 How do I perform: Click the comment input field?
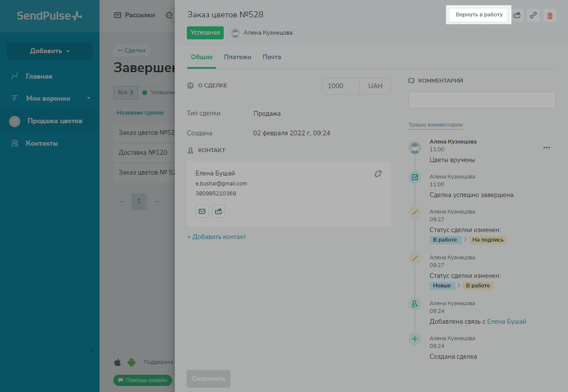[481, 100]
